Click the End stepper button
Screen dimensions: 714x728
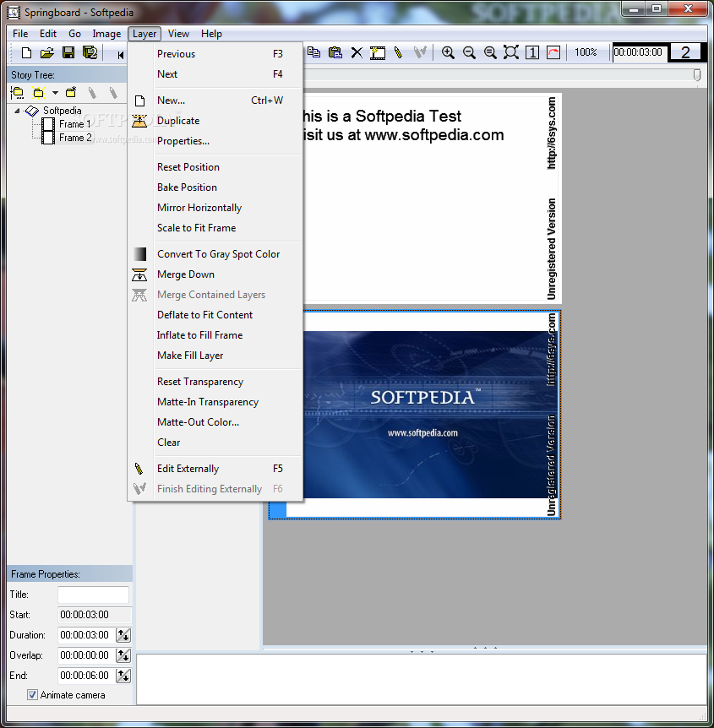pyautogui.click(x=123, y=676)
